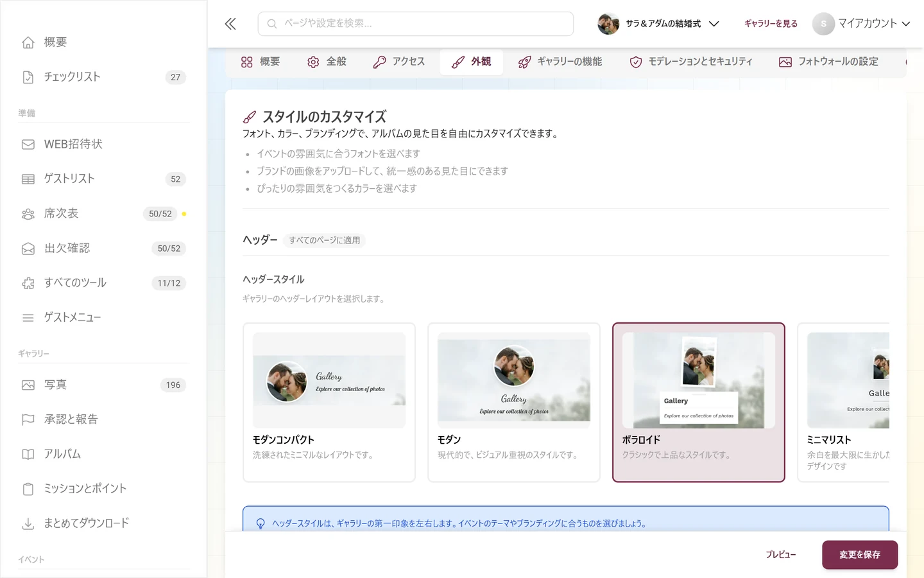The width and height of the screenshot is (924, 578).
Task: Click the 196 badge beside 写真
Action: tap(173, 385)
